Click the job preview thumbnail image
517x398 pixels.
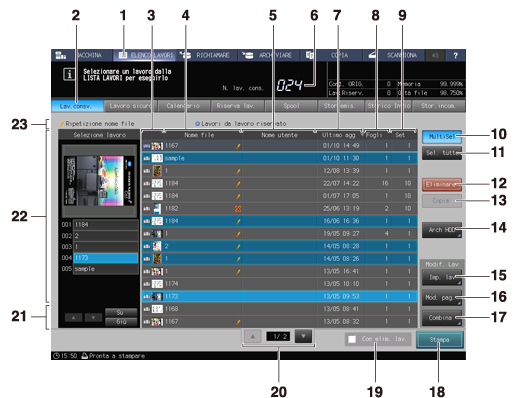[x=99, y=181]
